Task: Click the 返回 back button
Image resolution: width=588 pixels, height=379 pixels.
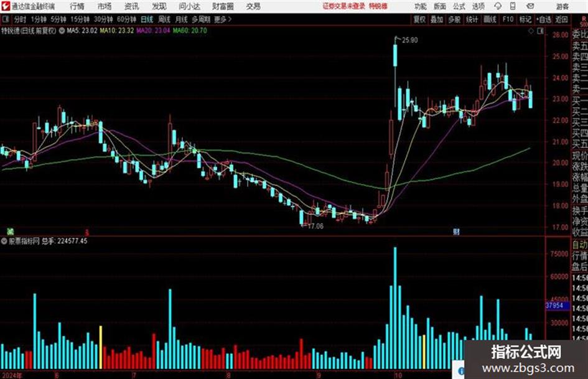Action: coord(561,19)
